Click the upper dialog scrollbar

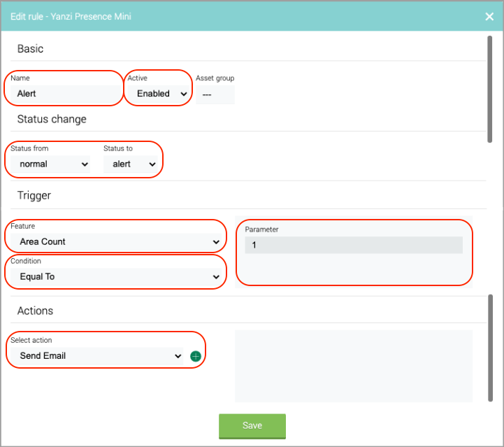(x=489, y=89)
